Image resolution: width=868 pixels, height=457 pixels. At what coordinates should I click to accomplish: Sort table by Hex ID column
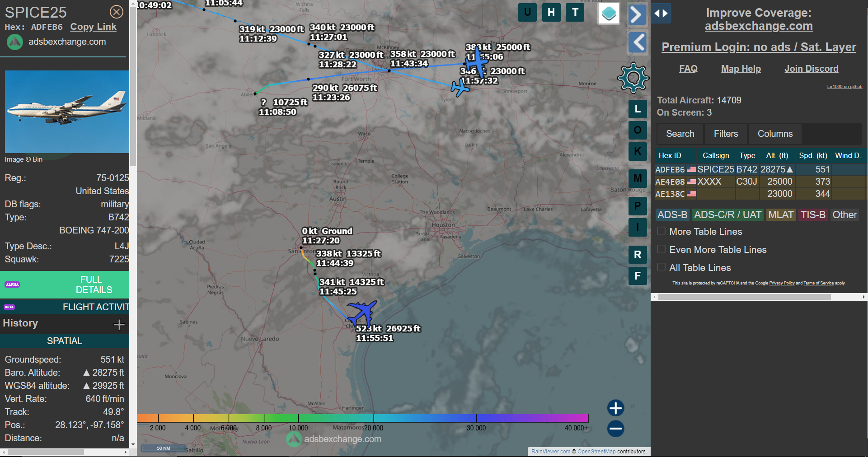[670, 155]
